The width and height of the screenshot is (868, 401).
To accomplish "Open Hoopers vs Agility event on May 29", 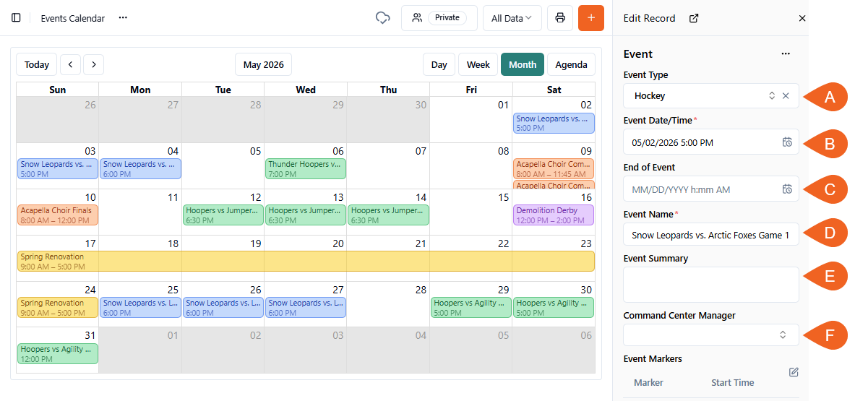I will pos(471,308).
